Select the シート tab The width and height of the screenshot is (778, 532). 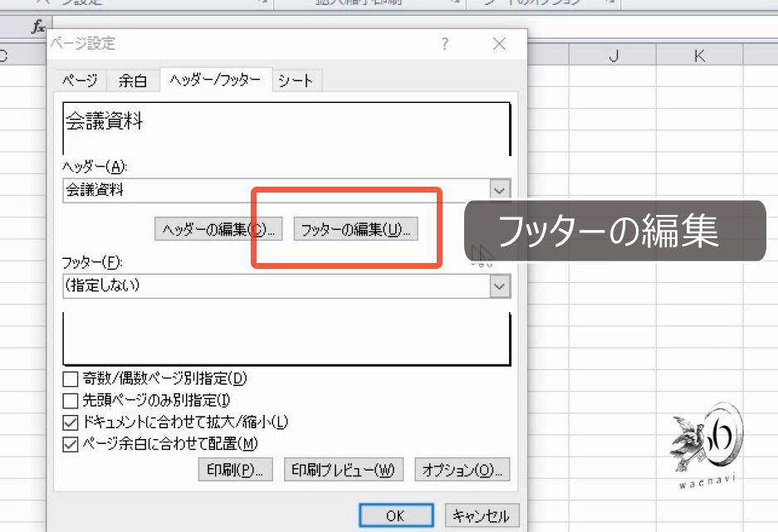[296, 81]
